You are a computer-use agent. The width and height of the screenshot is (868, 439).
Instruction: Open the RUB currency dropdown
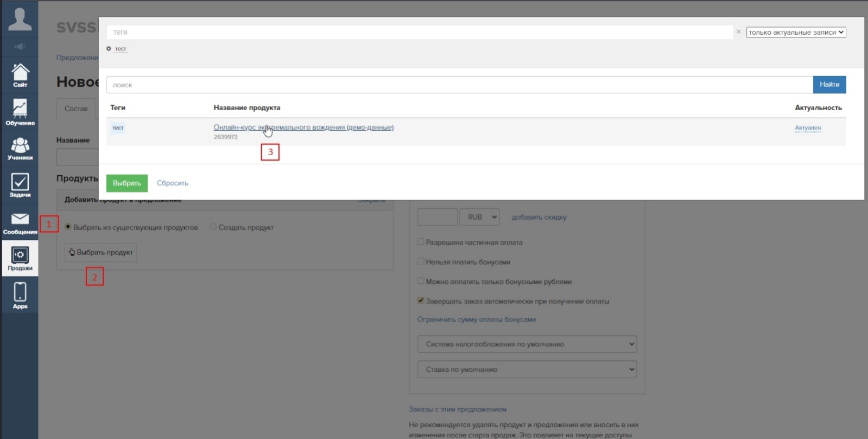(479, 217)
